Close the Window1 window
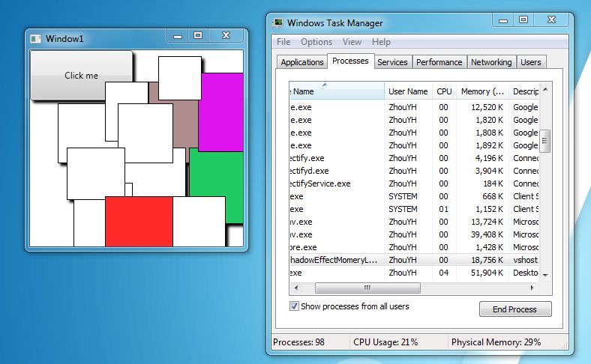The width and height of the screenshot is (591, 364). click(226, 36)
